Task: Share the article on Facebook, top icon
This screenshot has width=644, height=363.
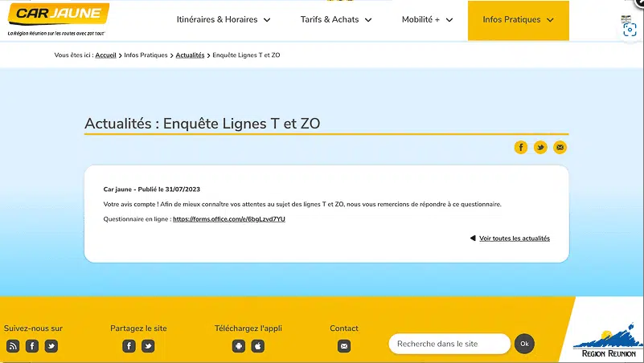Action: click(521, 147)
